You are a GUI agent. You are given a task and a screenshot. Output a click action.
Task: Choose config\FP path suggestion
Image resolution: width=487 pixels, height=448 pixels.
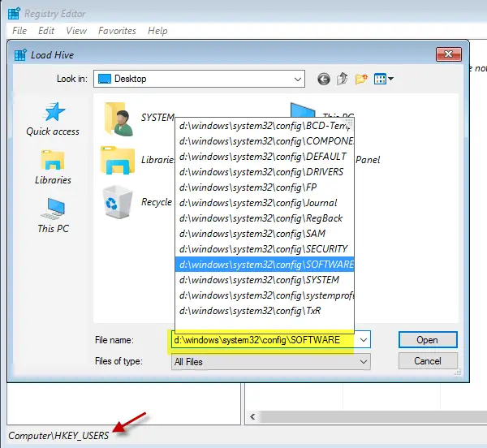click(265, 187)
